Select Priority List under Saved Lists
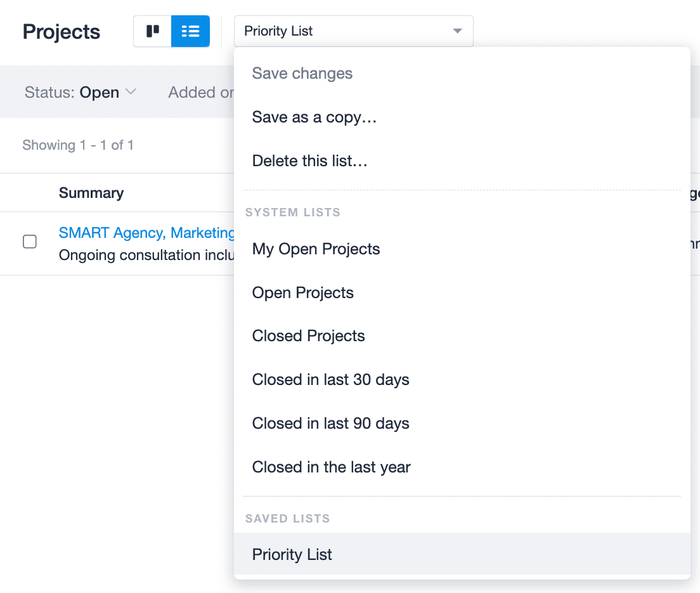 pos(462,554)
